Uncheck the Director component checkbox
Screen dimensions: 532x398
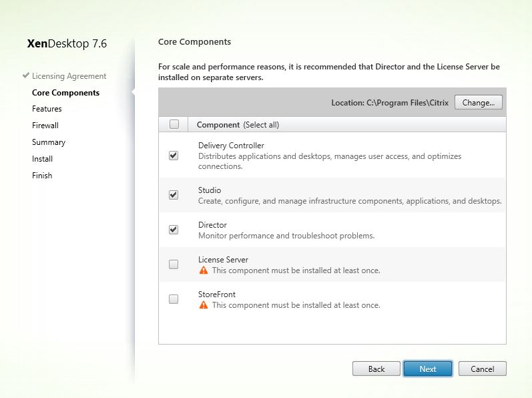coord(174,230)
